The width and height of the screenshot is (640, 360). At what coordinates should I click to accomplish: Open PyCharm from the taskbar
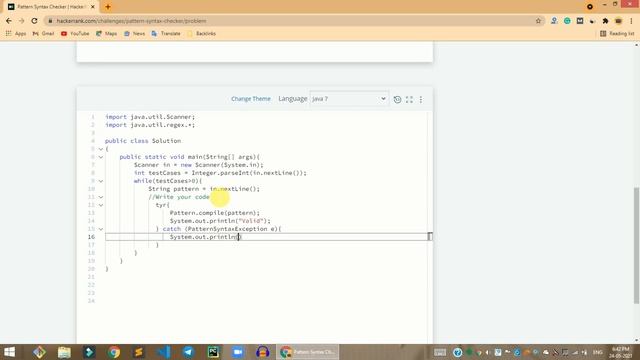(x=213, y=352)
